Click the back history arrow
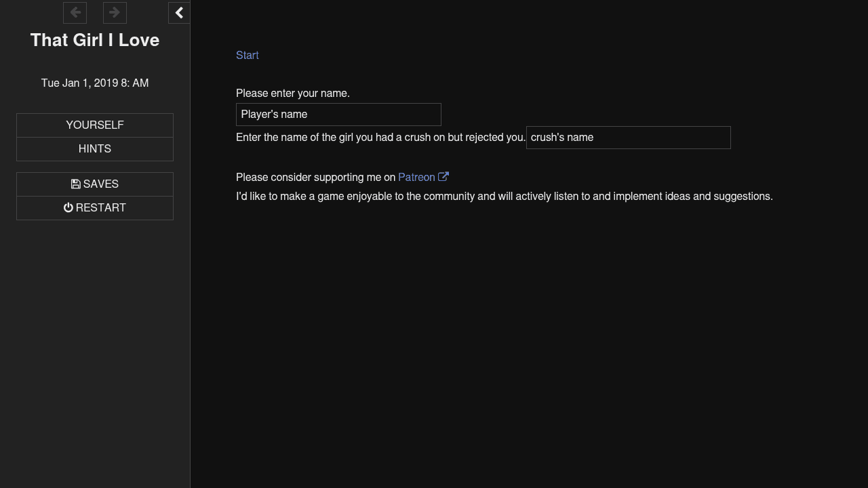The height and width of the screenshot is (488, 868). (x=75, y=12)
